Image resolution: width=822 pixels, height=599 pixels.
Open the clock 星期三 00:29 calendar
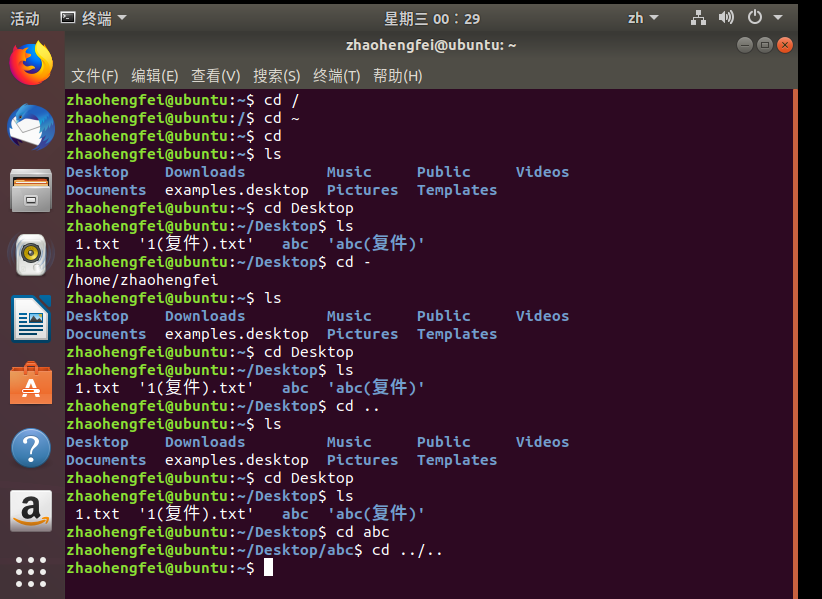(432, 19)
